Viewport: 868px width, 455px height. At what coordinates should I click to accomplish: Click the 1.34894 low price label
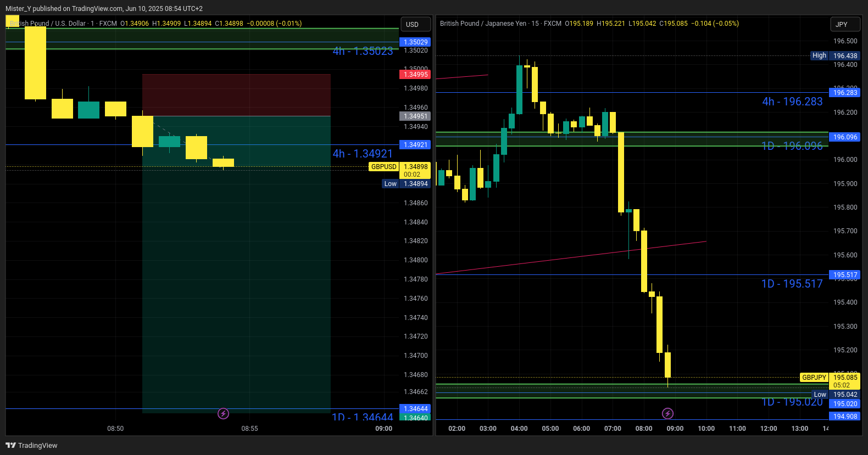click(415, 184)
